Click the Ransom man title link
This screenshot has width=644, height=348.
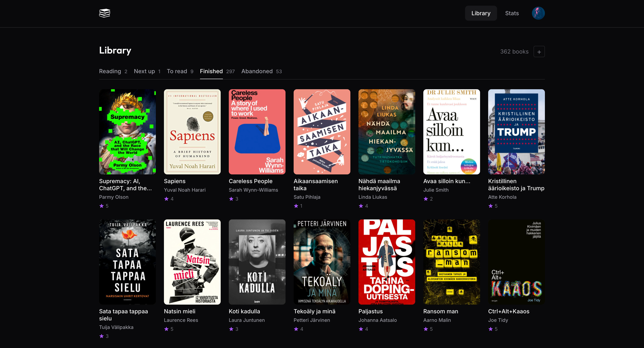441,311
